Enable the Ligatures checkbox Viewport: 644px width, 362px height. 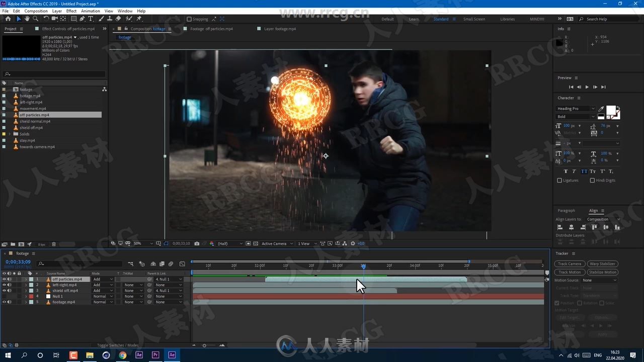click(559, 180)
